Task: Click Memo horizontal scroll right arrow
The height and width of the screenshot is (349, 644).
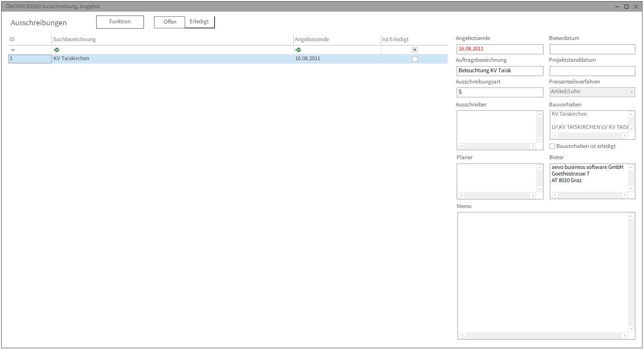Action: [x=624, y=336]
